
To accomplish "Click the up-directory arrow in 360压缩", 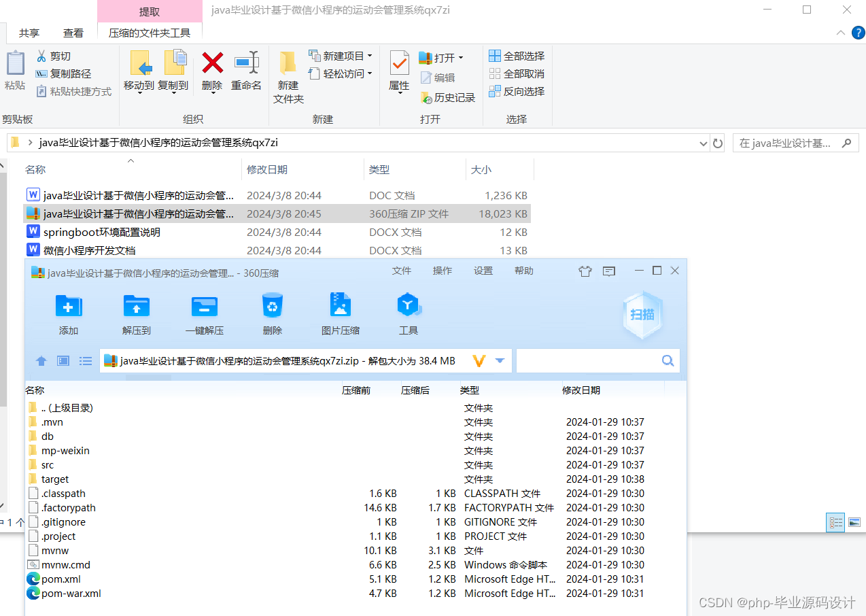I will pos(41,361).
